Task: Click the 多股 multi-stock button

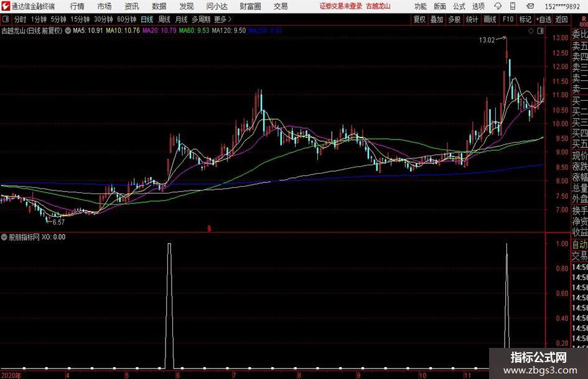Action: point(454,19)
